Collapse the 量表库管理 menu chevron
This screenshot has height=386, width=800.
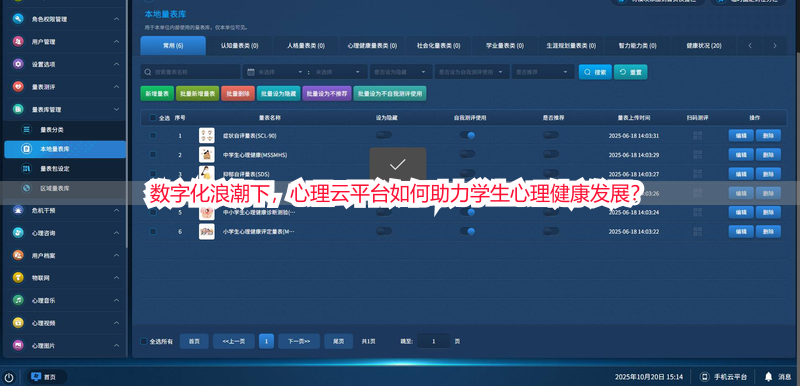click(116, 109)
